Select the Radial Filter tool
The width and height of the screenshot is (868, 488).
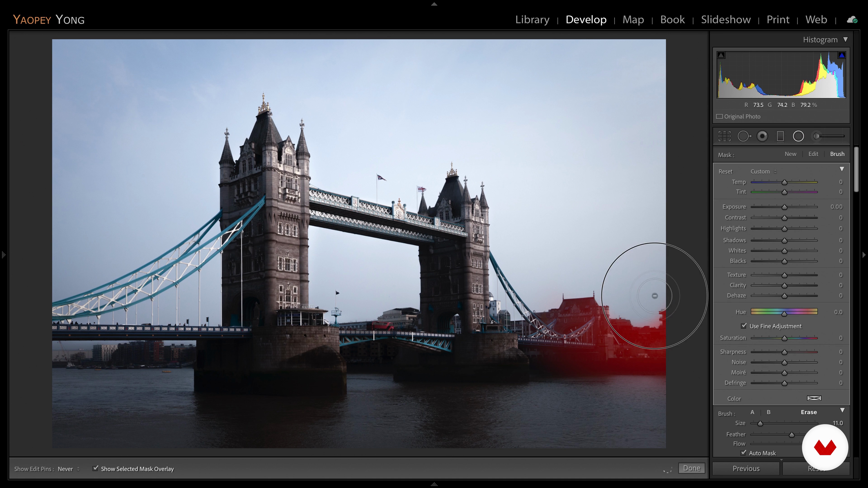point(798,136)
